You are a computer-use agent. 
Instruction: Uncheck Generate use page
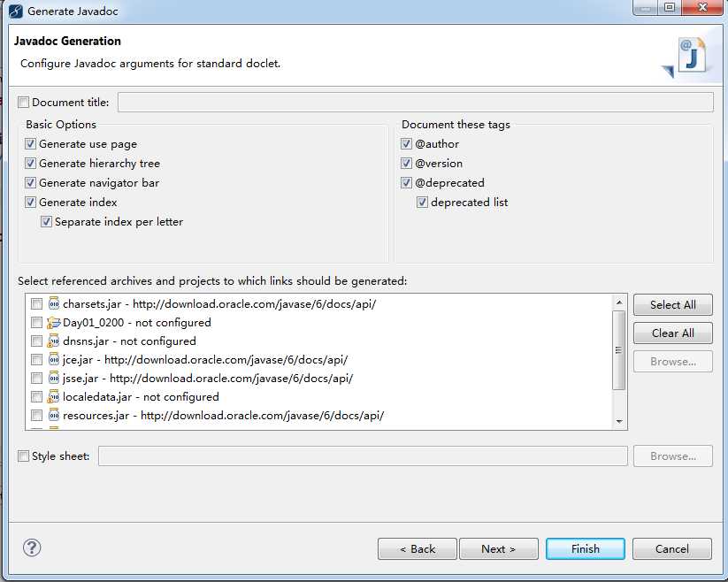coord(30,144)
